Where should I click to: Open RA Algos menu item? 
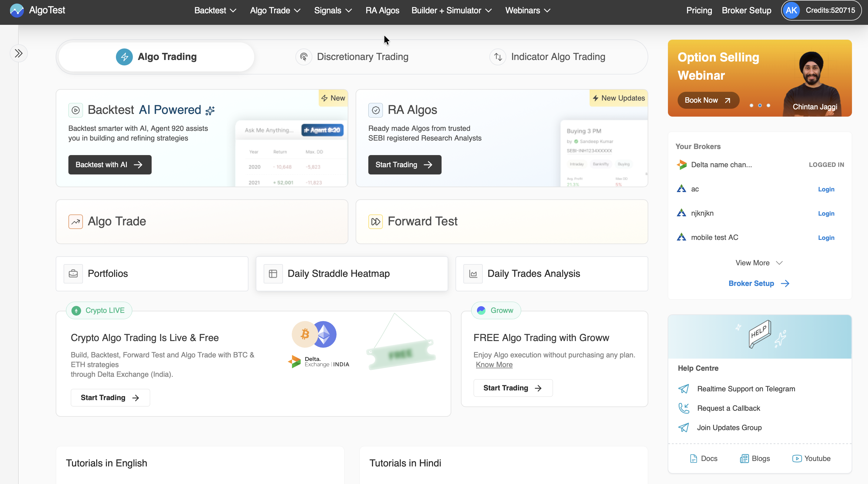(382, 11)
